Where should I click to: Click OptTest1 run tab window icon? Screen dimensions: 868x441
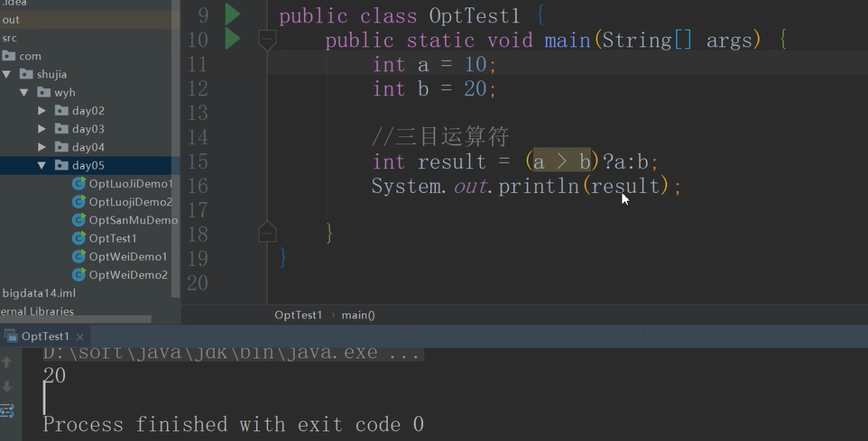tap(11, 335)
